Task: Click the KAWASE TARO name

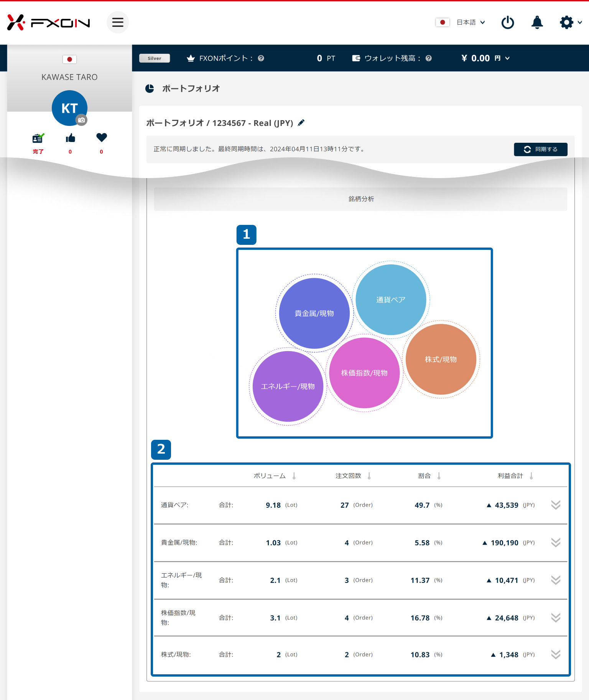Action: (69, 77)
